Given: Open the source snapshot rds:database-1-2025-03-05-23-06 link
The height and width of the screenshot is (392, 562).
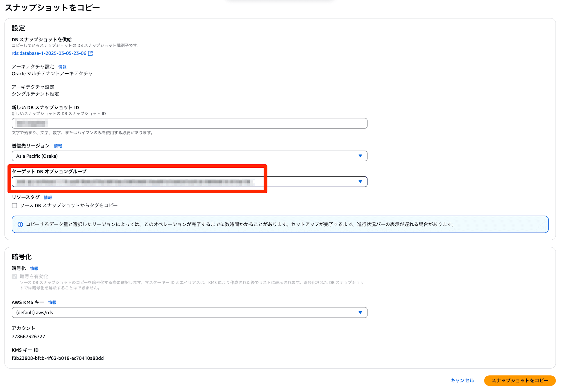Looking at the screenshot, I should click(x=49, y=53).
